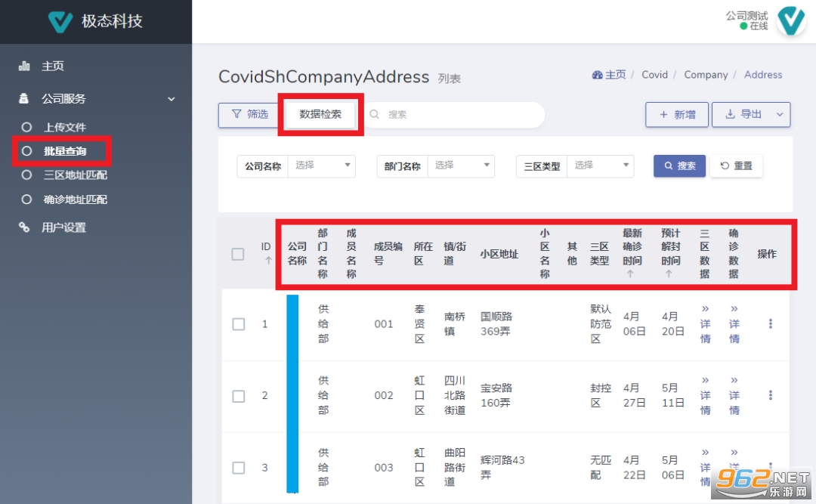
Task: Expand the 部门名称 dropdown
Action: coord(462,165)
